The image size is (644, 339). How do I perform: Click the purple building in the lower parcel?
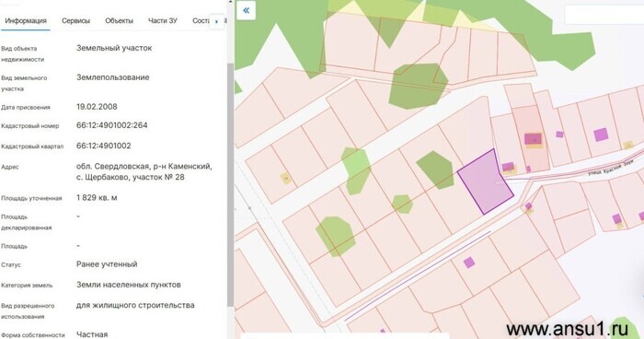468,262
